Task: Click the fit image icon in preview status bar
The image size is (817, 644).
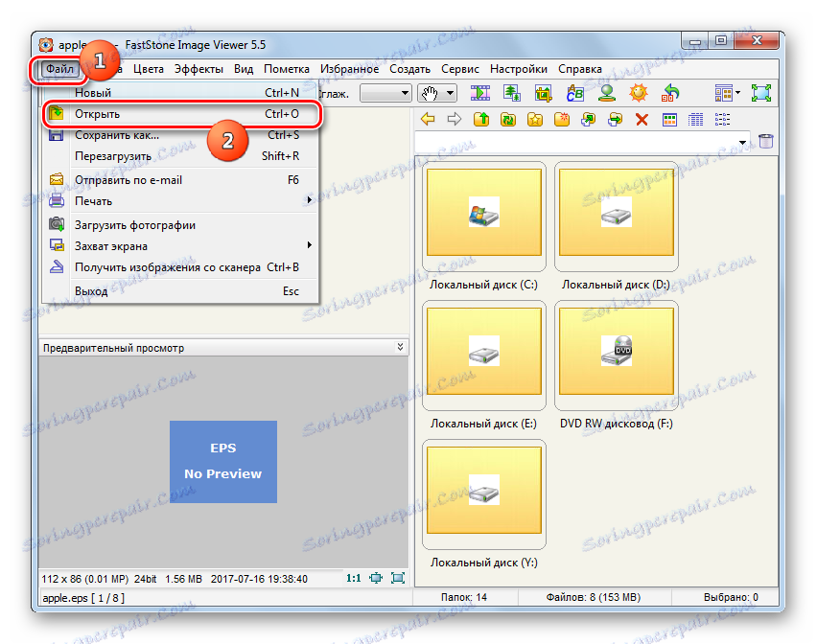Action: [x=376, y=578]
